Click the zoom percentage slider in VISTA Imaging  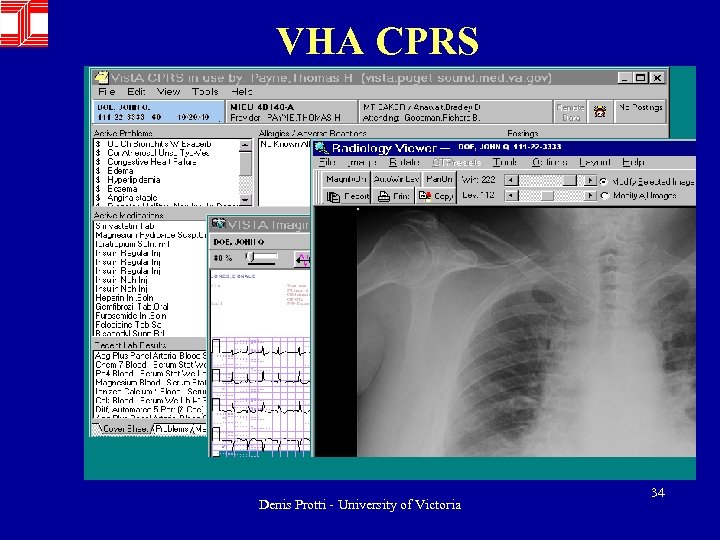pyautogui.click(x=251, y=258)
